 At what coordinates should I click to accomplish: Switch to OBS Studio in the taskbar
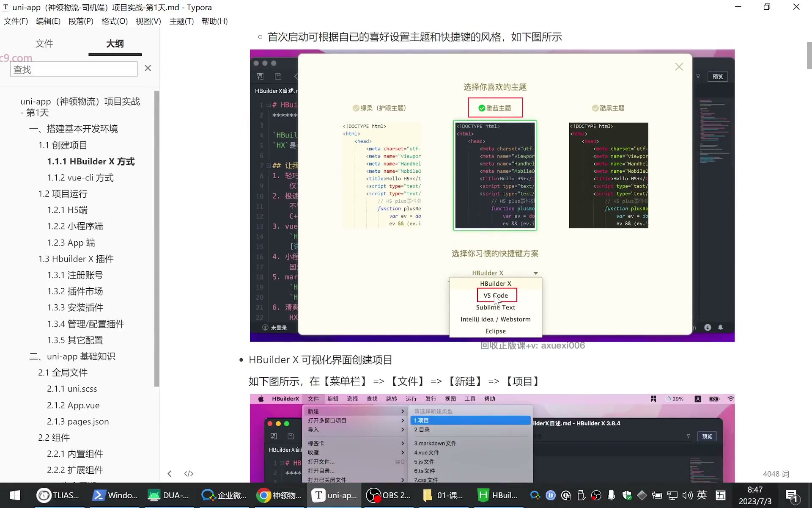pyautogui.click(x=389, y=495)
